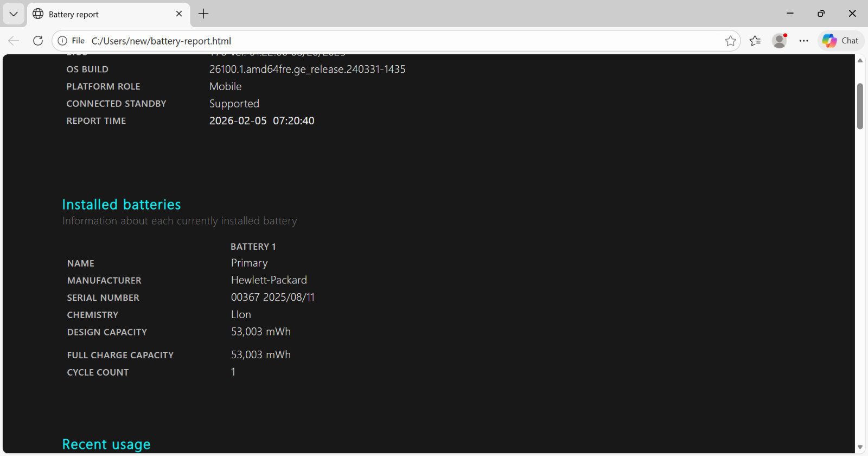Restore down the browser window
The height and width of the screenshot is (456, 868).
coord(821,14)
